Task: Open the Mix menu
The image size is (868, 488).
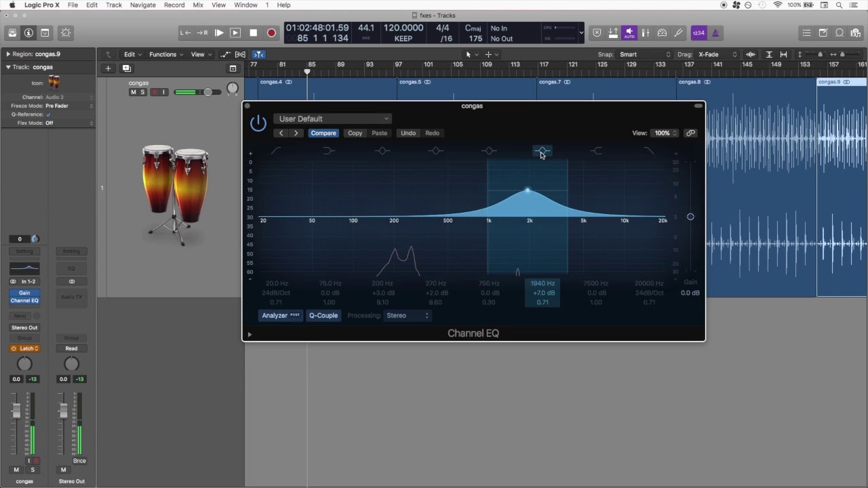Action: (198, 5)
